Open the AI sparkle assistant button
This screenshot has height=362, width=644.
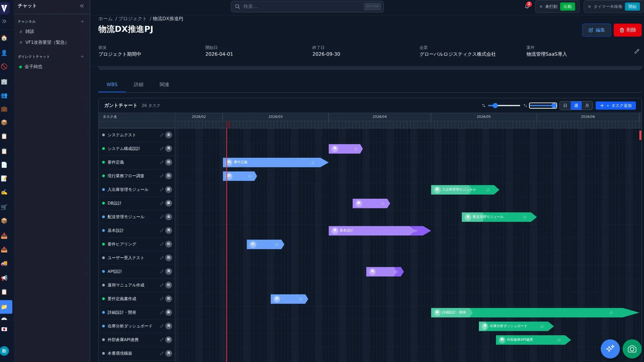click(610, 348)
